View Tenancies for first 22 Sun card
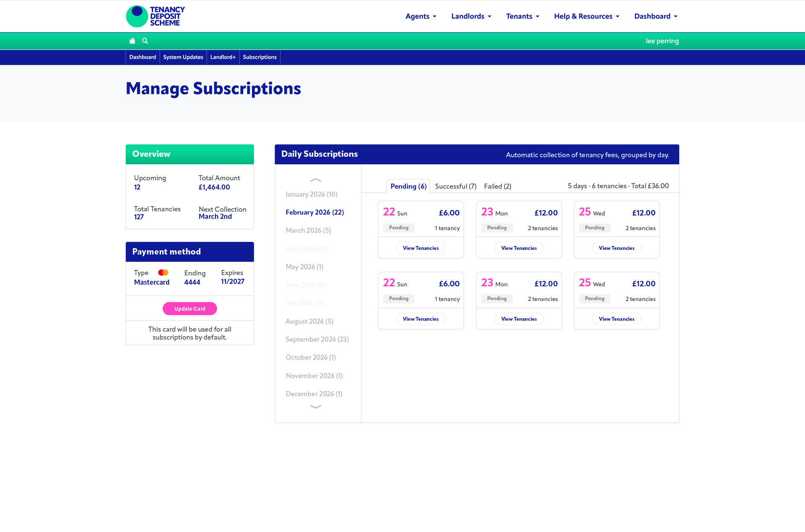805x532 pixels. pyautogui.click(x=421, y=248)
